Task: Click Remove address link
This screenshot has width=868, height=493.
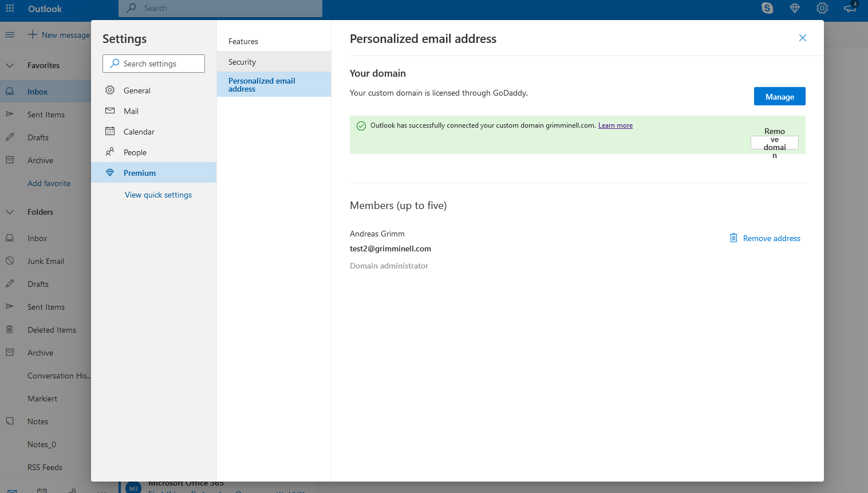Action: 771,238
